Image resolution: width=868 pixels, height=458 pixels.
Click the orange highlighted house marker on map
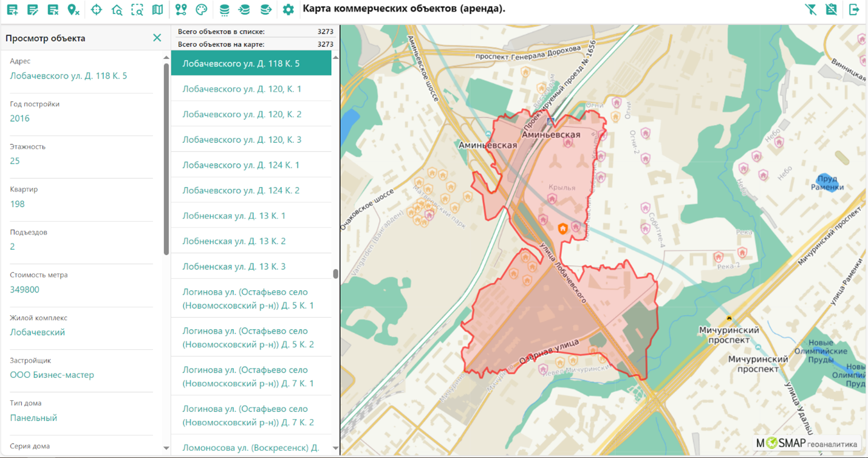(563, 228)
